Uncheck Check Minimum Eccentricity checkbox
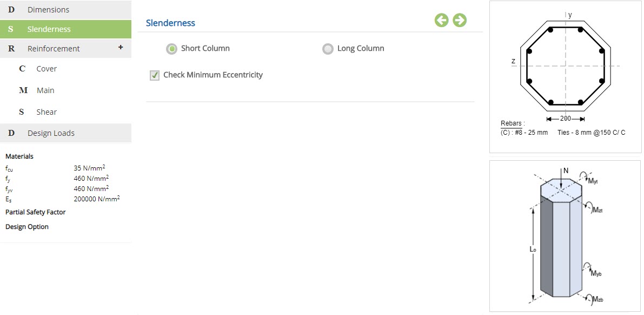The width and height of the screenshot is (644, 315). pyautogui.click(x=155, y=75)
